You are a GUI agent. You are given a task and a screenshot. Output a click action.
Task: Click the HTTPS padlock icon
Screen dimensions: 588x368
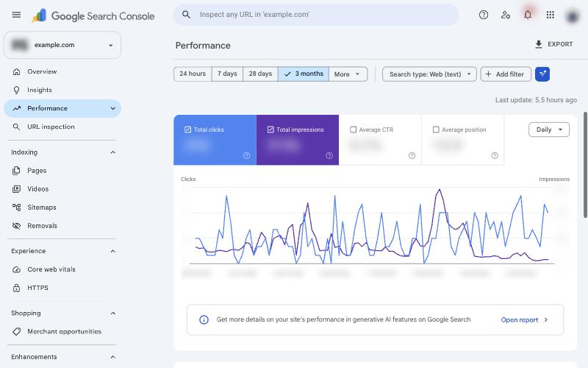click(x=16, y=288)
